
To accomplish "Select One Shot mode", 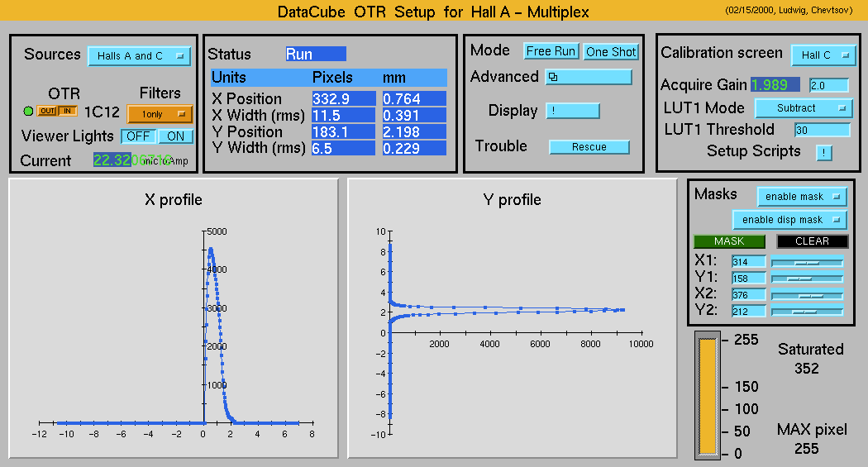I will pyautogui.click(x=611, y=51).
